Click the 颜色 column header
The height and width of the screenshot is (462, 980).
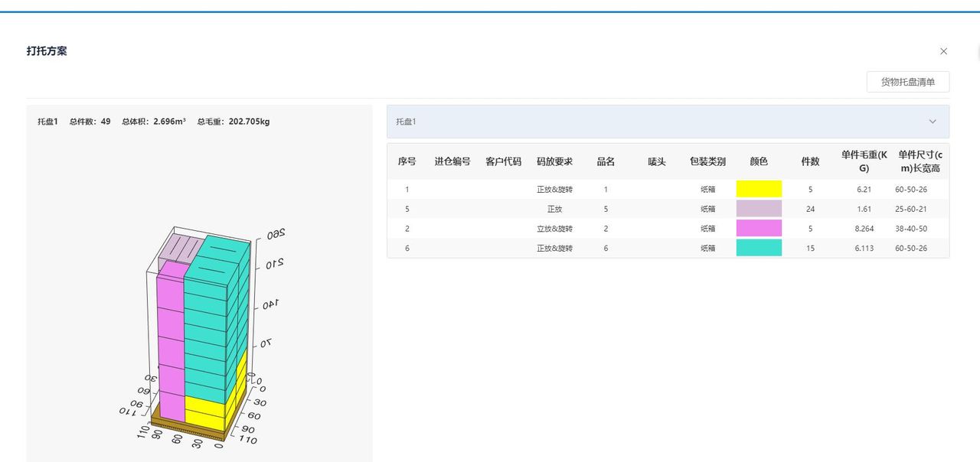coord(759,161)
